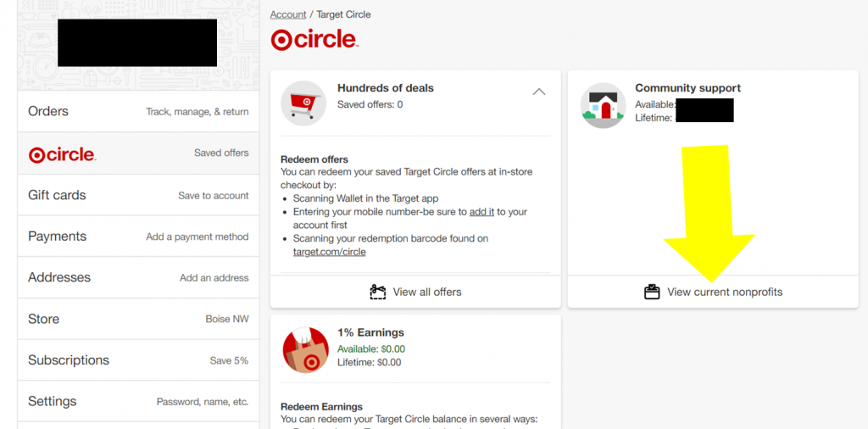Screen dimensions: 868x429
Task: Click the red shopping cart deals icon
Action: [303, 103]
